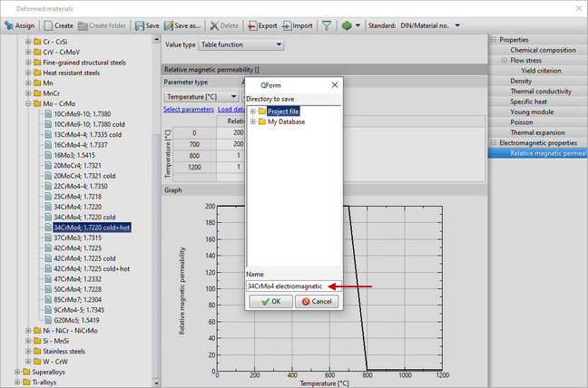
Task: Open the Value type dropdown
Action: [241, 44]
